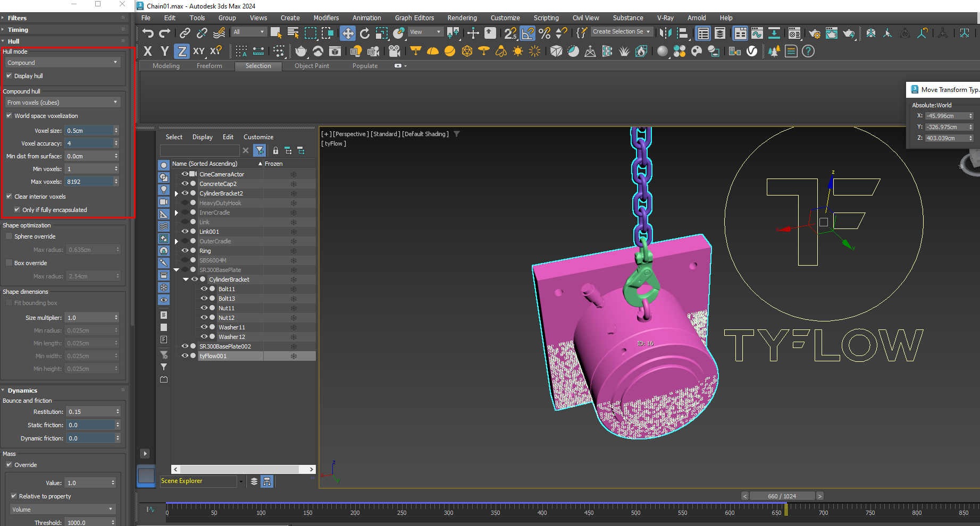Open the Render Setup teapot gear icon

(x=814, y=33)
